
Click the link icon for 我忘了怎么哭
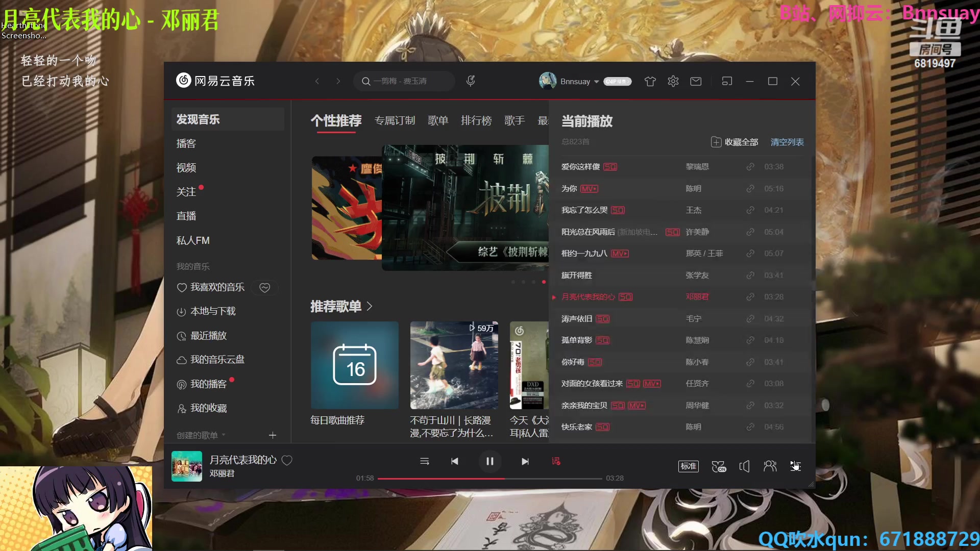coord(750,210)
